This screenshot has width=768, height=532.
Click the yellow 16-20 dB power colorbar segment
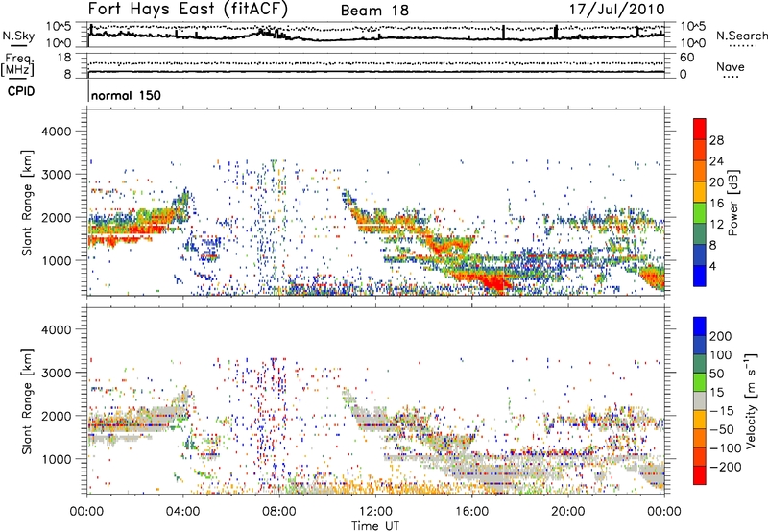coord(700,192)
